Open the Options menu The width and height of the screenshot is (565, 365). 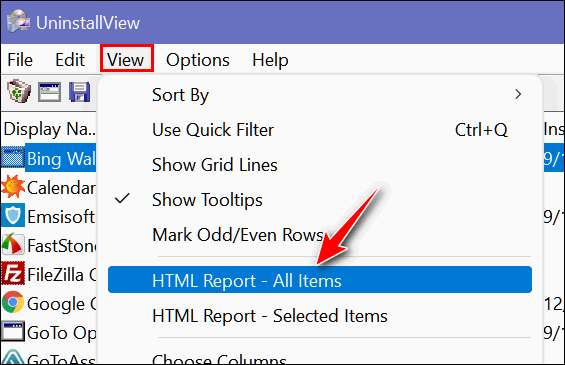point(197,60)
